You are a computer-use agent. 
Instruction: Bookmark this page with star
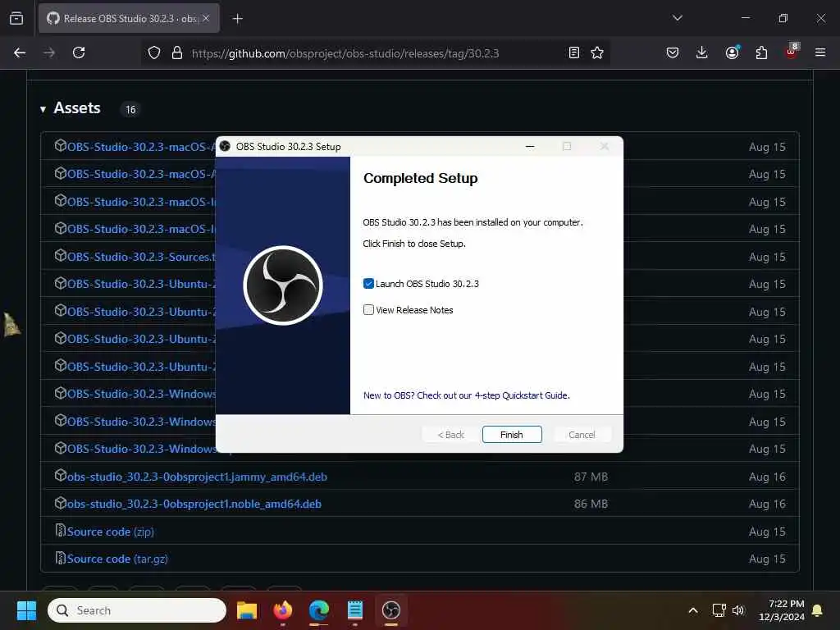(x=597, y=52)
